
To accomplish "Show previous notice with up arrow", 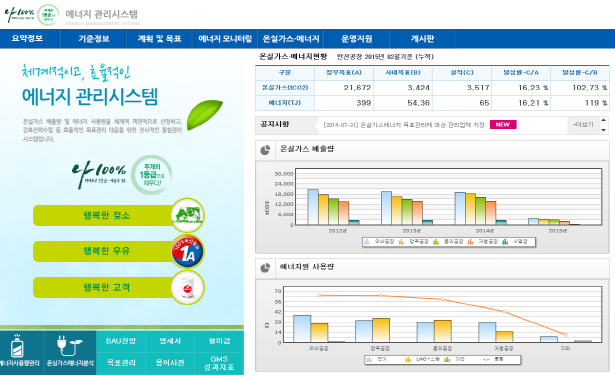I will [604, 121].
